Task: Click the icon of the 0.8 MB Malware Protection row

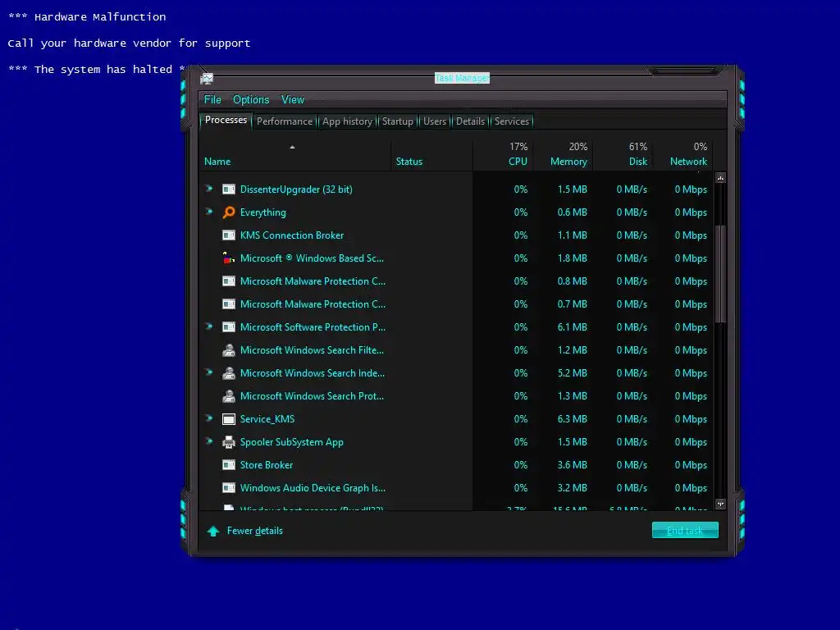Action: pyautogui.click(x=229, y=281)
